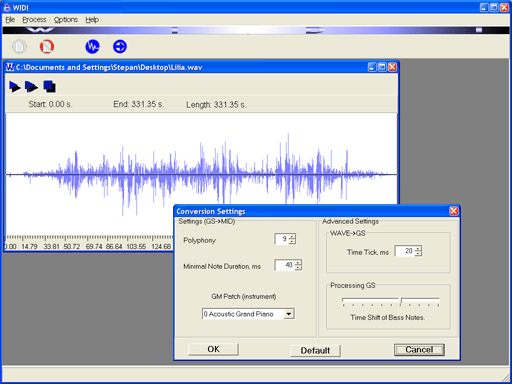
Task: Confirm settings with OK button
Action: point(213,349)
